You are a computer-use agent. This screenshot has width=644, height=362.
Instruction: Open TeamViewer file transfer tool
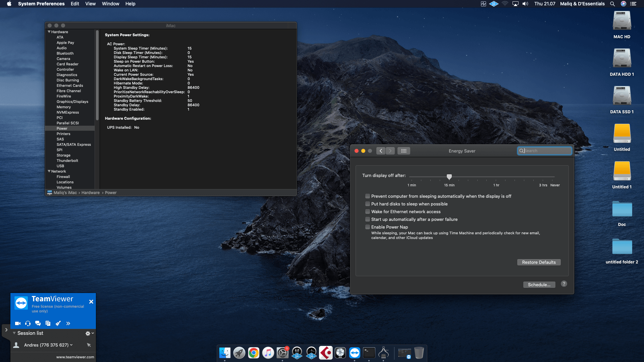(48, 323)
